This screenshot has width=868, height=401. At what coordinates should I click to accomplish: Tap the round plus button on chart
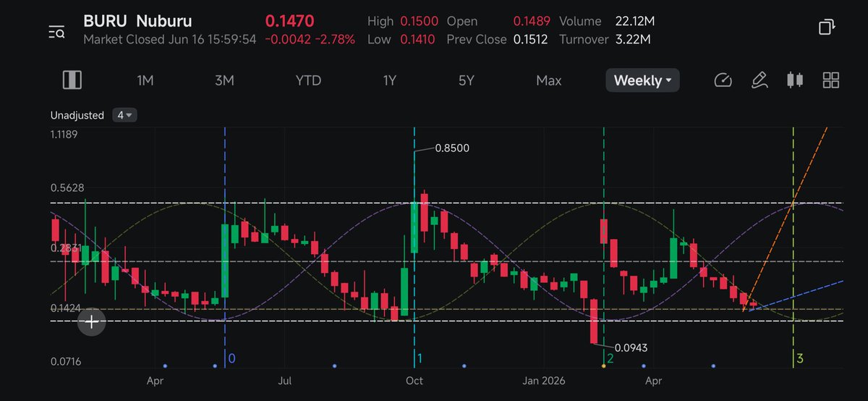click(x=92, y=322)
